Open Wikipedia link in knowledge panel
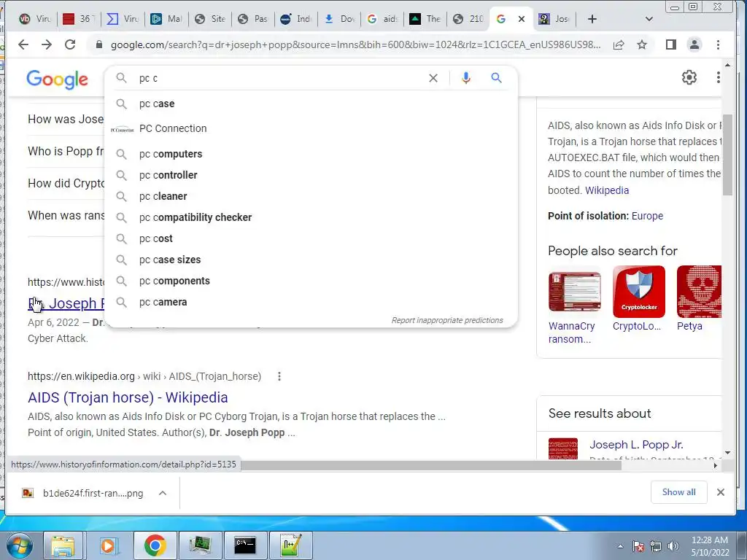This screenshot has height=560, width=747. point(607,190)
